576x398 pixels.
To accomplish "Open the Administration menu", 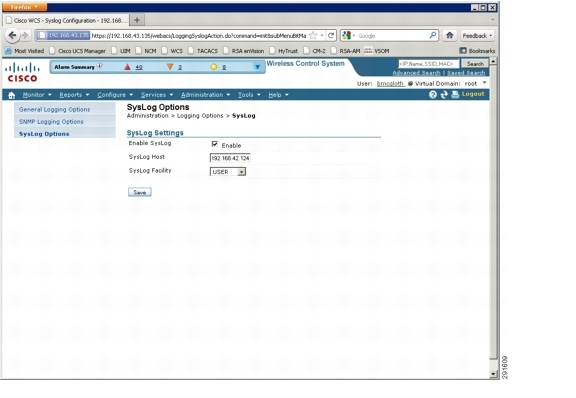I will [x=205, y=95].
